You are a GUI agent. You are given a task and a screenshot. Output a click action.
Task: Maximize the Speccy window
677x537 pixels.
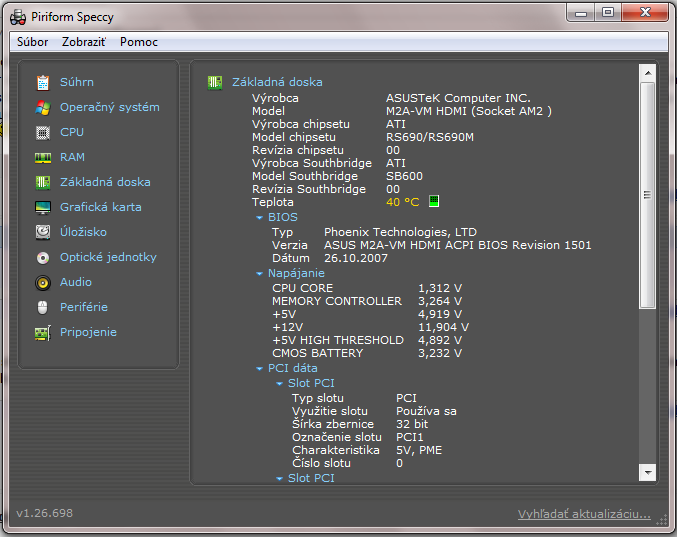608,13
